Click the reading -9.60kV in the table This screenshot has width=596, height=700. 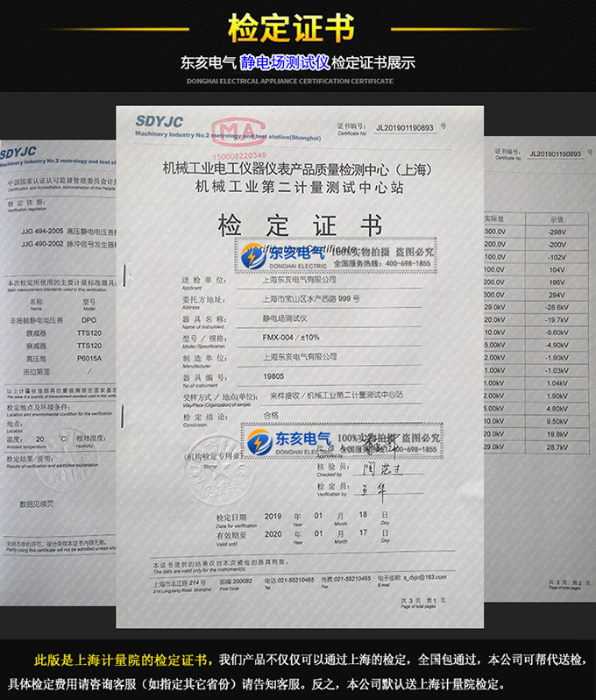pos(557,332)
